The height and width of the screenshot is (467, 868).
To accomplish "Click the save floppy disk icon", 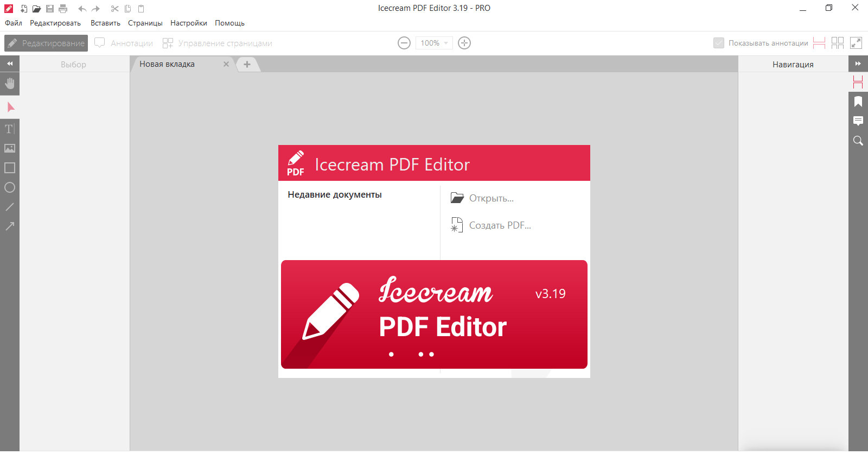I will click(x=50, y=9).
